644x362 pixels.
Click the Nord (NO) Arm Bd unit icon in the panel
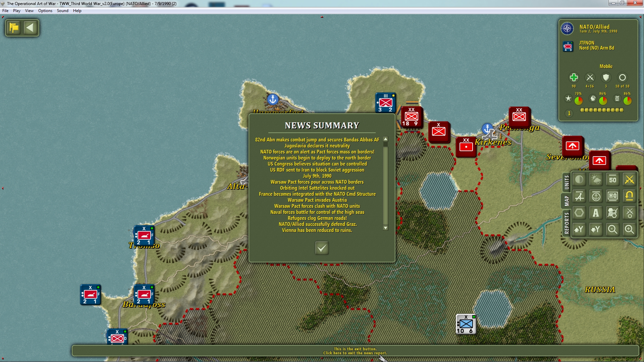pos(568,46)
